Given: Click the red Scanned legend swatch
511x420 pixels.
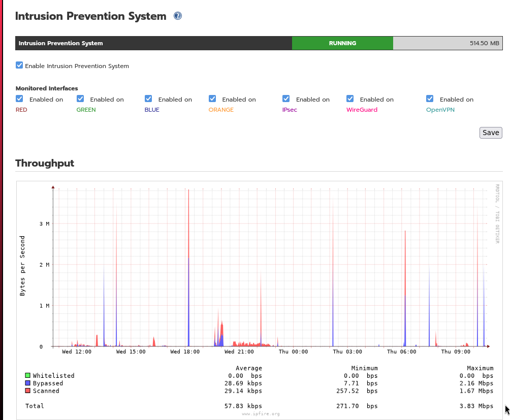Looking at the screenshot, I should click(28, 391).
